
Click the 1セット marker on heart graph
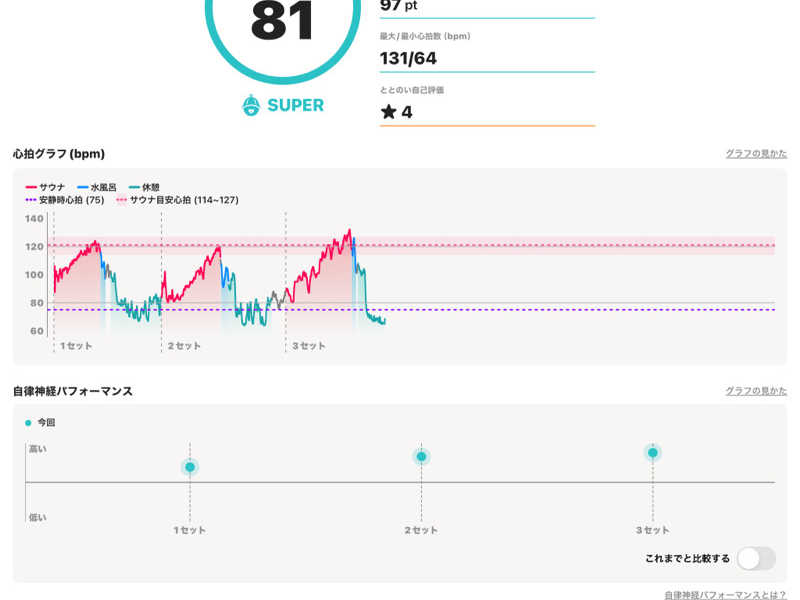pos(74,346)
